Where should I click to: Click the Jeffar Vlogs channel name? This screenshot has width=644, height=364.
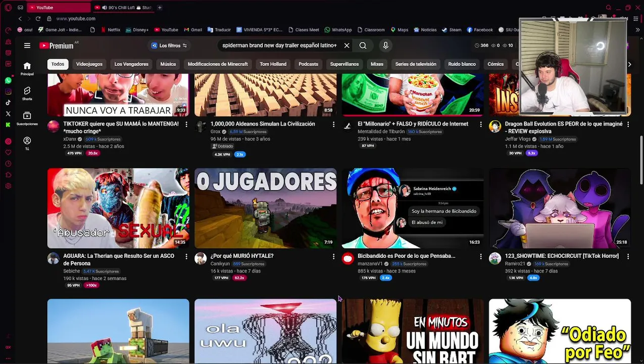[518, 139]
